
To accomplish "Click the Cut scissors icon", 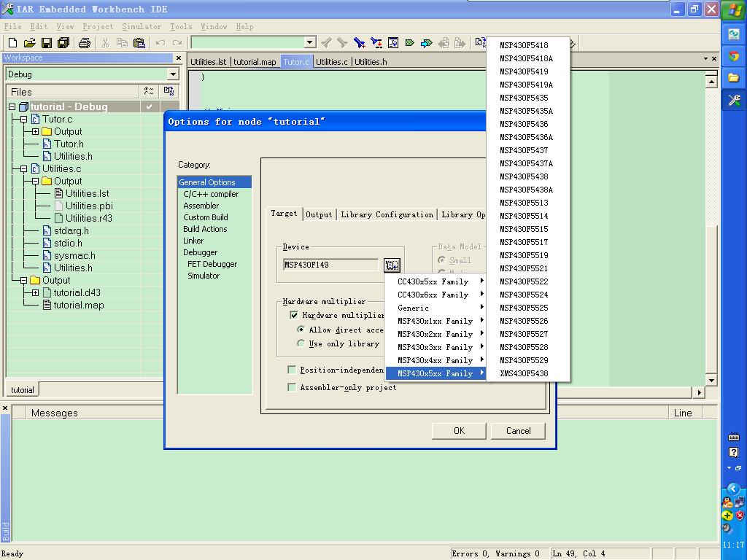I will pyautogui.click(x=105, y=43).
